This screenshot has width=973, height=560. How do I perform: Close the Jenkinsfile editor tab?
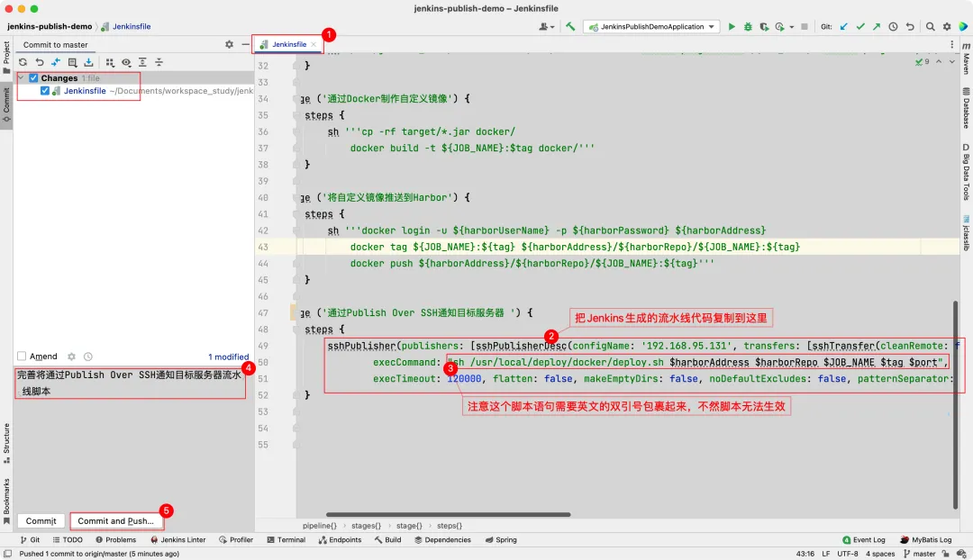tap(314, 45)
